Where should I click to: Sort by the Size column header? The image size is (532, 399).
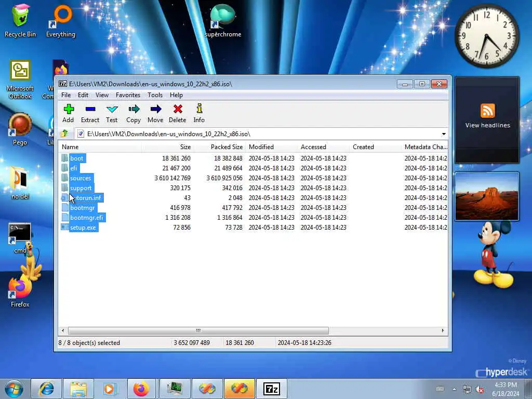click(x=167, y=147)
